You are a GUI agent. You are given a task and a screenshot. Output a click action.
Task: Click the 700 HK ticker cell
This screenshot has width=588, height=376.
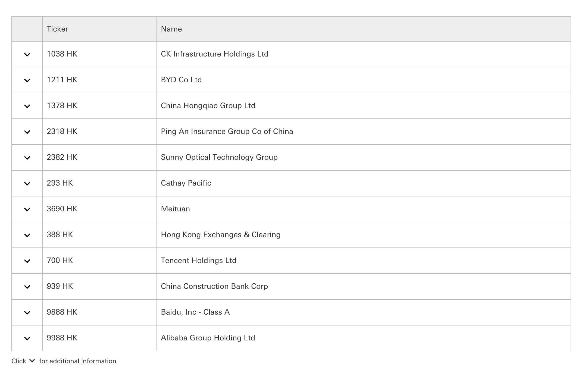[x=60, y=261]
